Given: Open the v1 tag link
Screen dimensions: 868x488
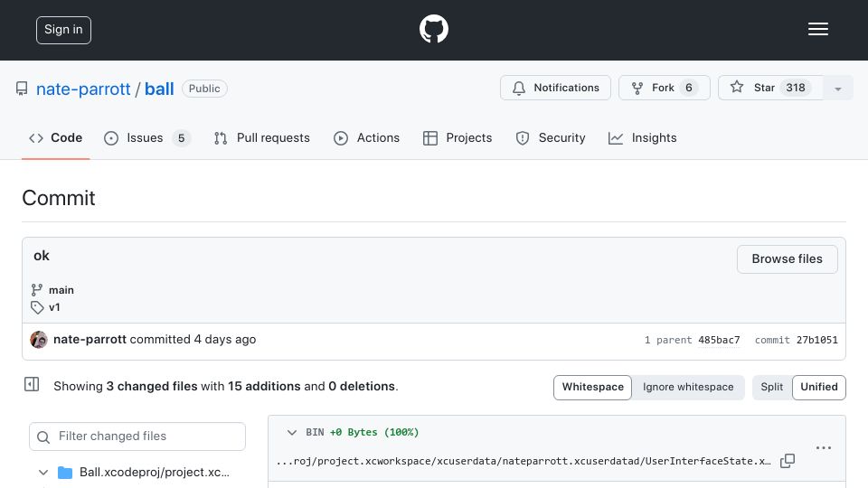Looking at the screenshot, I should point(54,307).
